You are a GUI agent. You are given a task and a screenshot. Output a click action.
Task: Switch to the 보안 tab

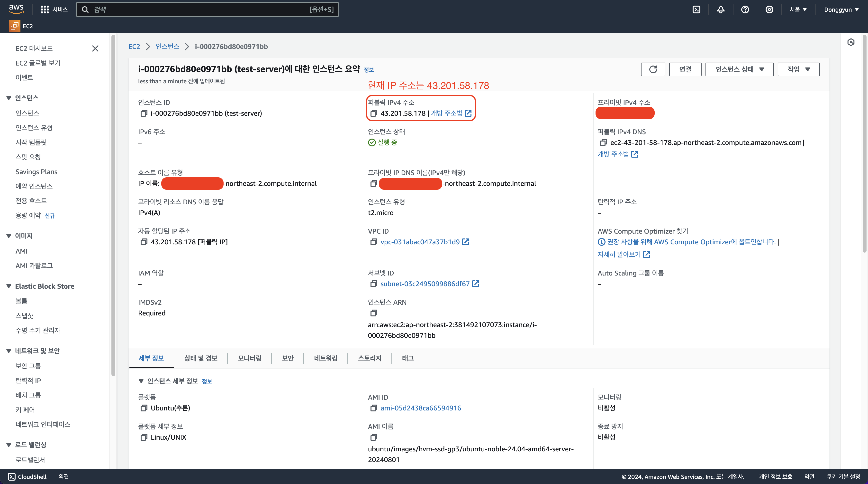tap(287, 358)
